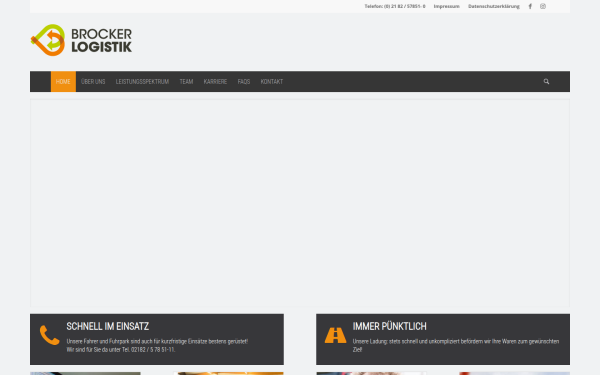The image size is (600, 375).
Task: Click the 'Unsere Ladung: stets schnell' text
Action: (x=456, y=345)
